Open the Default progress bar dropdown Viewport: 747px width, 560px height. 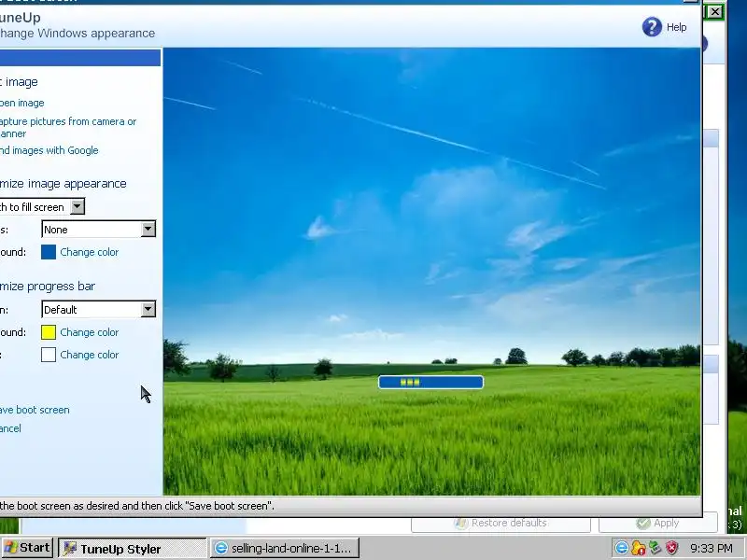(99, 310)
